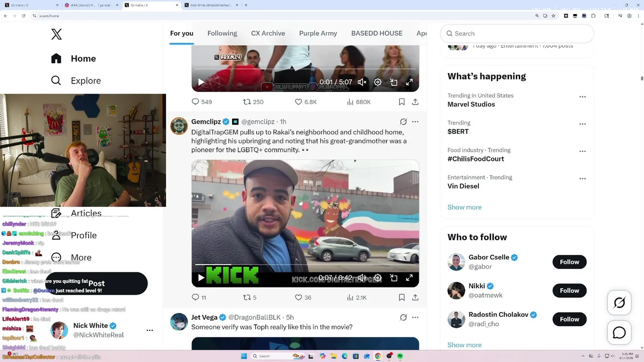644x362 pixels.
Task: Click the X search field
Action: pyautogui.click(x=517, y=33)
